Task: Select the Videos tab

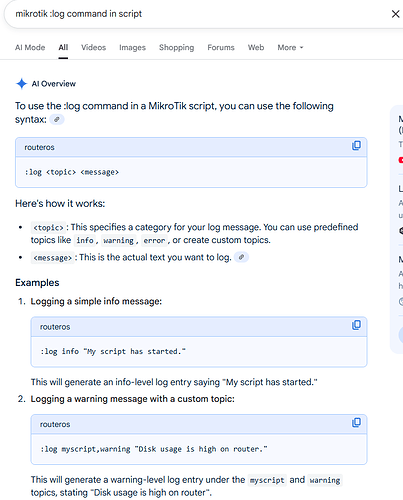Action: pos(94,48)
